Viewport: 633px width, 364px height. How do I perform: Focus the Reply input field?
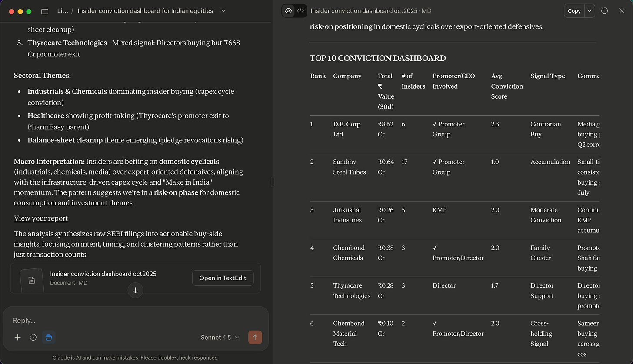click(x=136, y=321)
